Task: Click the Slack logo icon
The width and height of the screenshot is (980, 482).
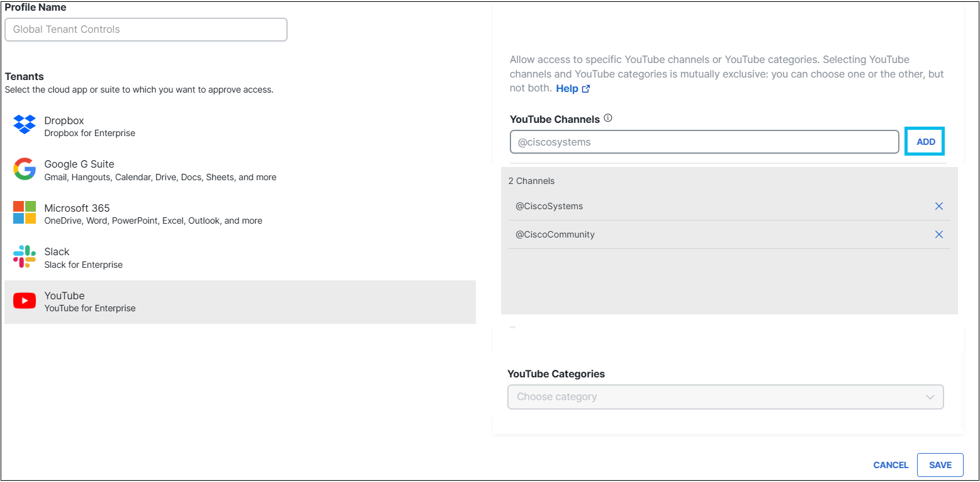Action: pyautogui.click(x=25, y=256)
